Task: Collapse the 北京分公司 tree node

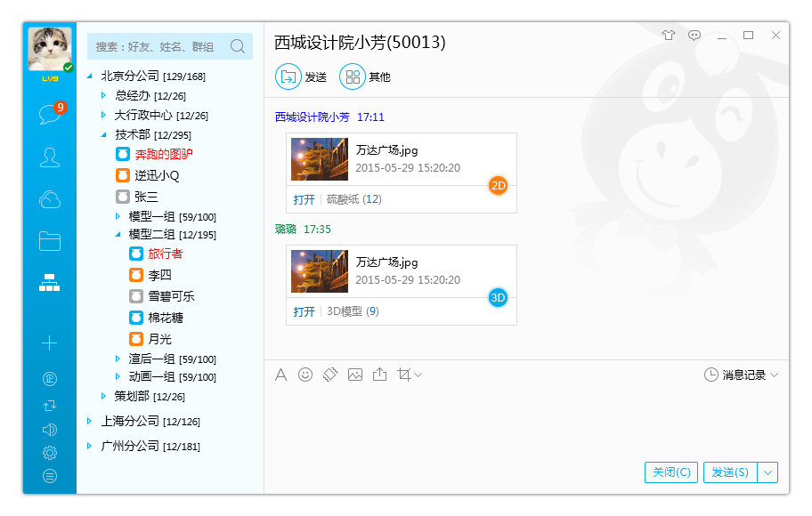Action: tap(90, 77)
